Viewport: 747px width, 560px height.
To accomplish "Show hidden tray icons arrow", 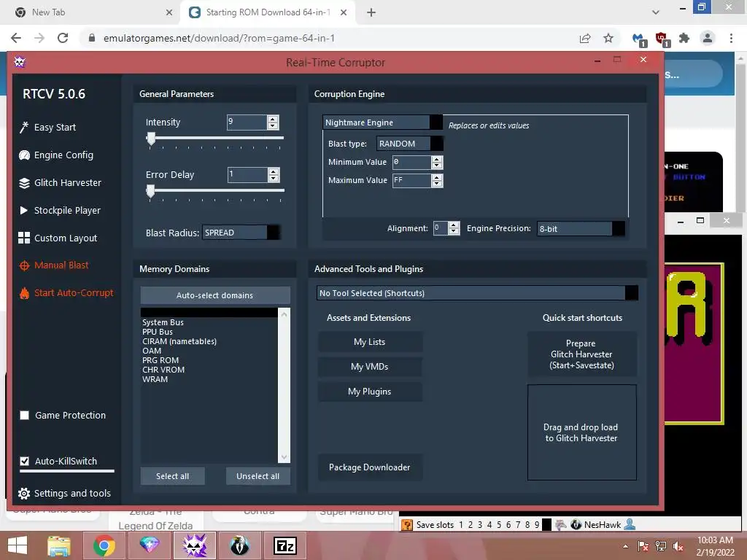I will pos(625,546).
